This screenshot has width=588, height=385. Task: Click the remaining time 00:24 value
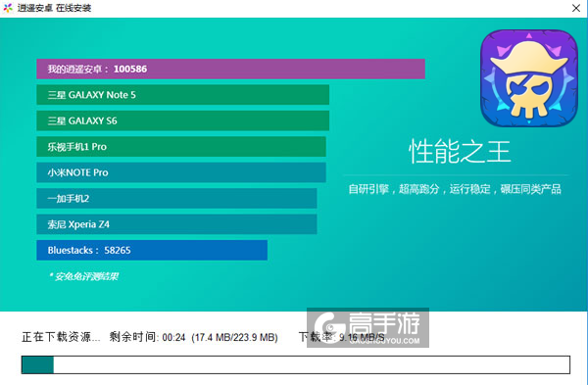[173, 337]
